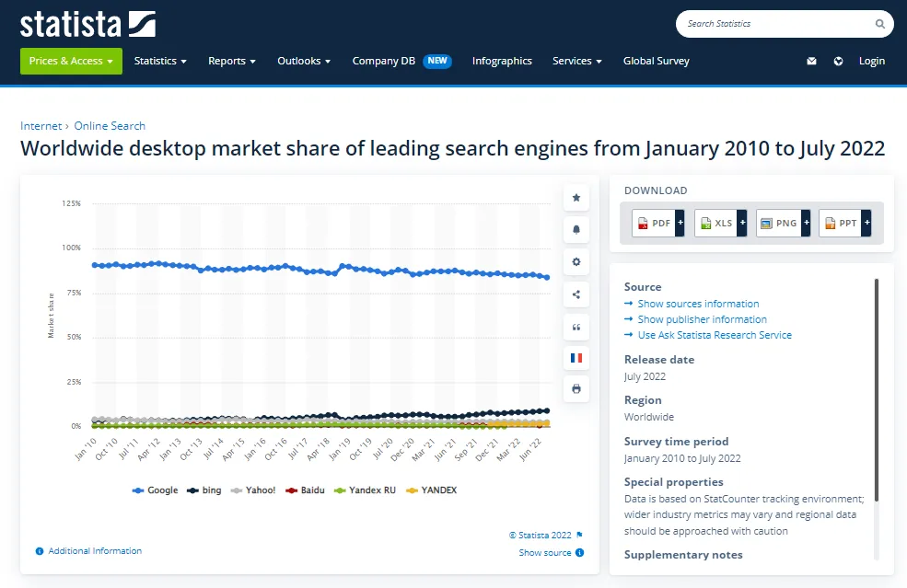Click the search magnifier icon
The width and height of the screenshot is (907, 588).
point(879,24)
